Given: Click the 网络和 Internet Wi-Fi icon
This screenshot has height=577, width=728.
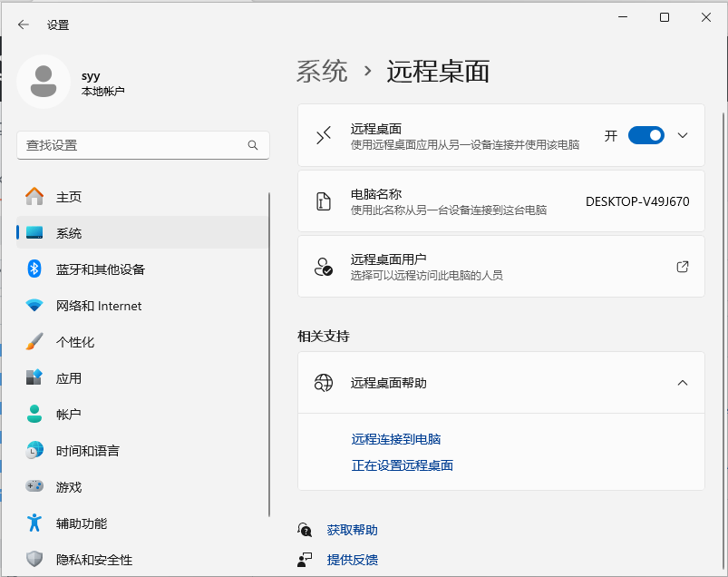Looking at the screenshot, I should click(34, 306).
